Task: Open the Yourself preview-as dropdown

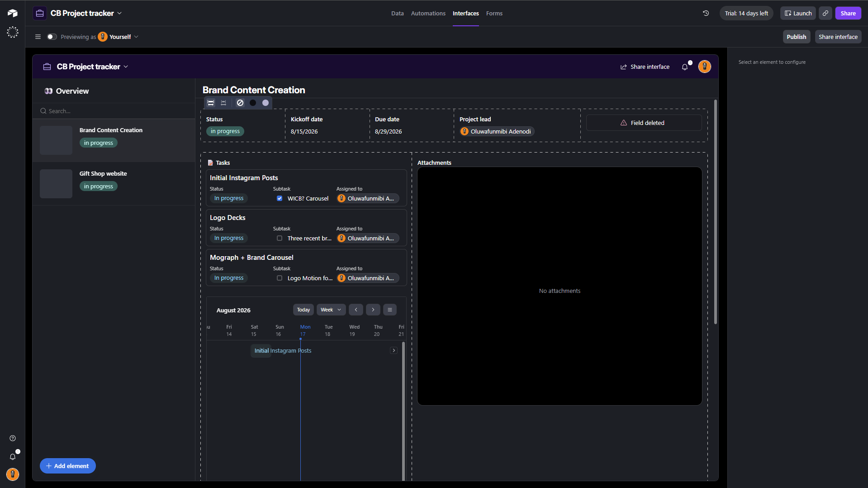Action: click(x=119, y=37)
